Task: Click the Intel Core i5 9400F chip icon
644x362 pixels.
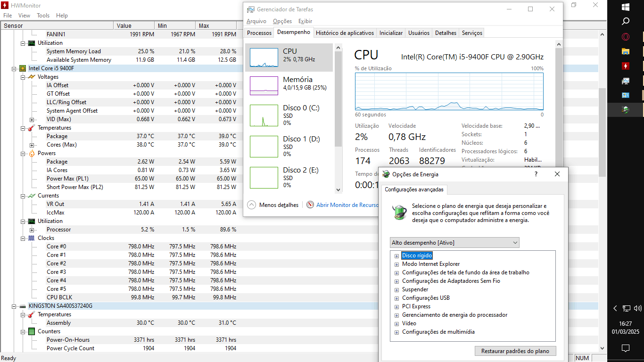Action: pos(22,68)
